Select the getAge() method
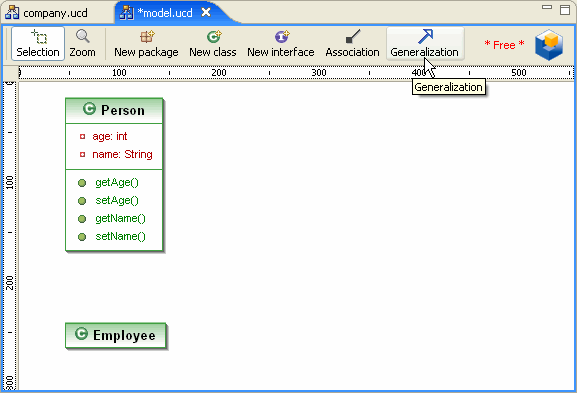Screen dimensions: 577x393 [117, 183]
